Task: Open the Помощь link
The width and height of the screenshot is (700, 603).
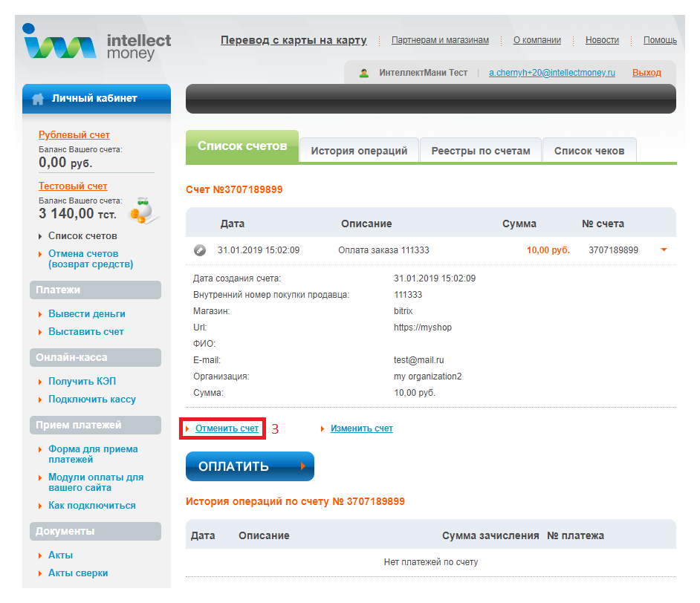Action: [x=660, y=40]
